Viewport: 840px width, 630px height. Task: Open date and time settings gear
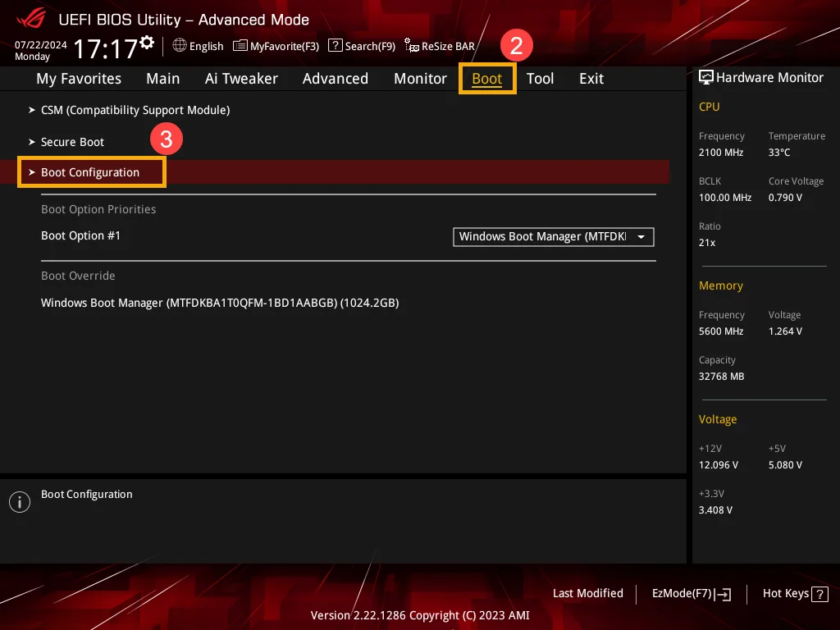[x=147, y=43]
